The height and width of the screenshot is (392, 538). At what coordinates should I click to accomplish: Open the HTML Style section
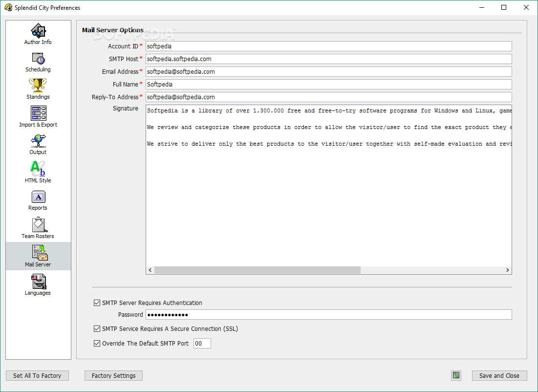click(x=38, y=173)
